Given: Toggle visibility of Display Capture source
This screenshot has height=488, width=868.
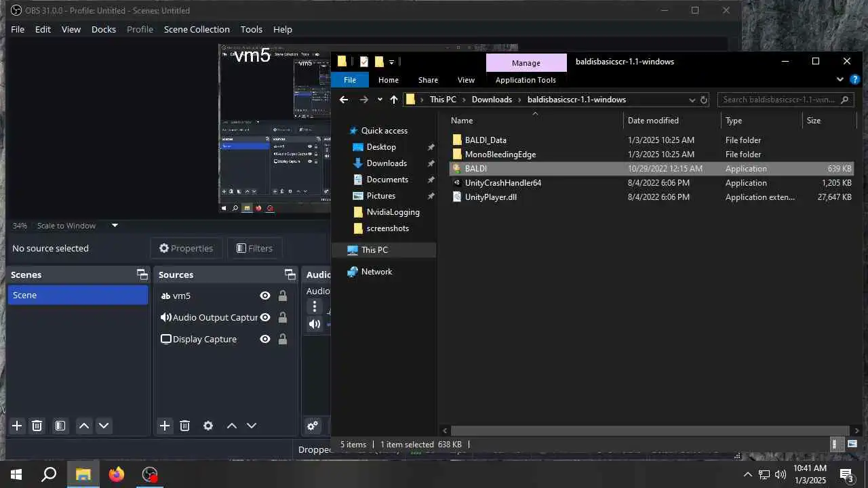Looking at the screenshot, I should [x=265, y=339].
